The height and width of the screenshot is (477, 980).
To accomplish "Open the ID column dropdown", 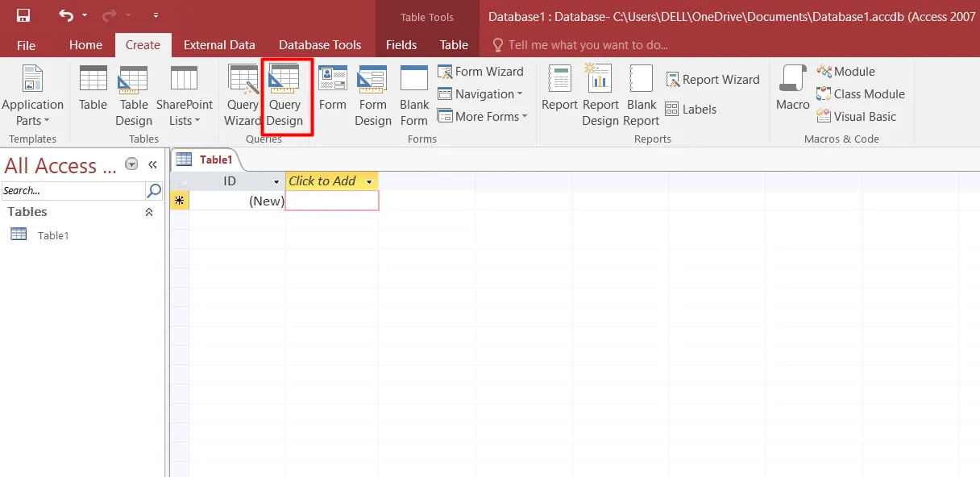I will coord(275,181).
